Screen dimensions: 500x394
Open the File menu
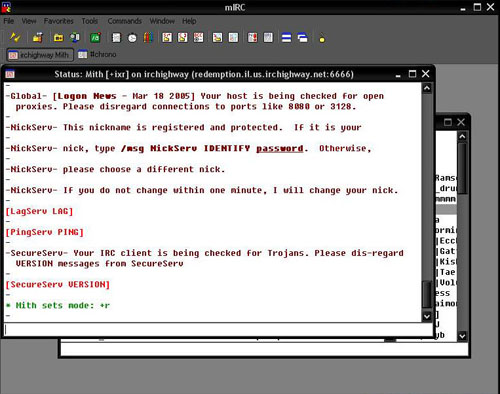point(9,21)
